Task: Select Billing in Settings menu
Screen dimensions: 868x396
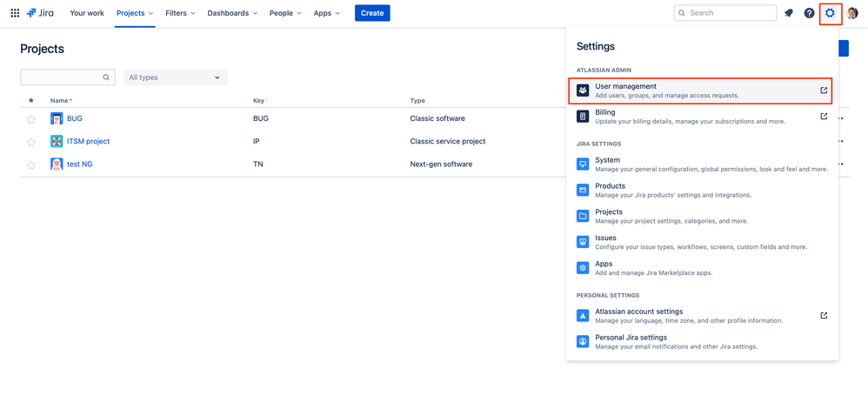Action: pyautogui.click(x=701, y=117)
